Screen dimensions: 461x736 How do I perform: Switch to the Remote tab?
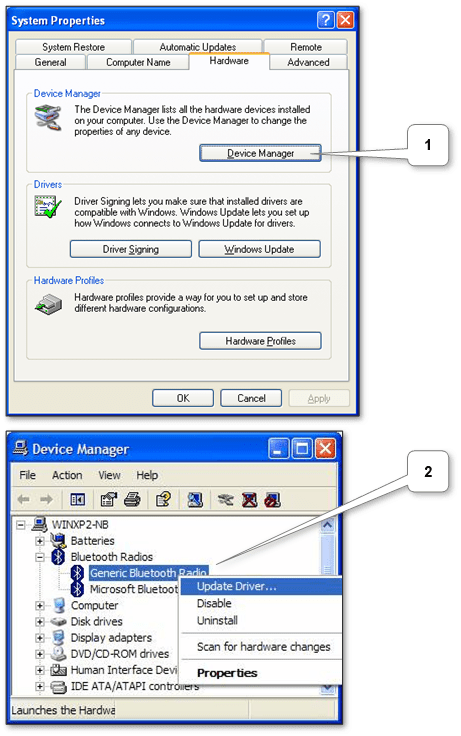pos(306,47)
